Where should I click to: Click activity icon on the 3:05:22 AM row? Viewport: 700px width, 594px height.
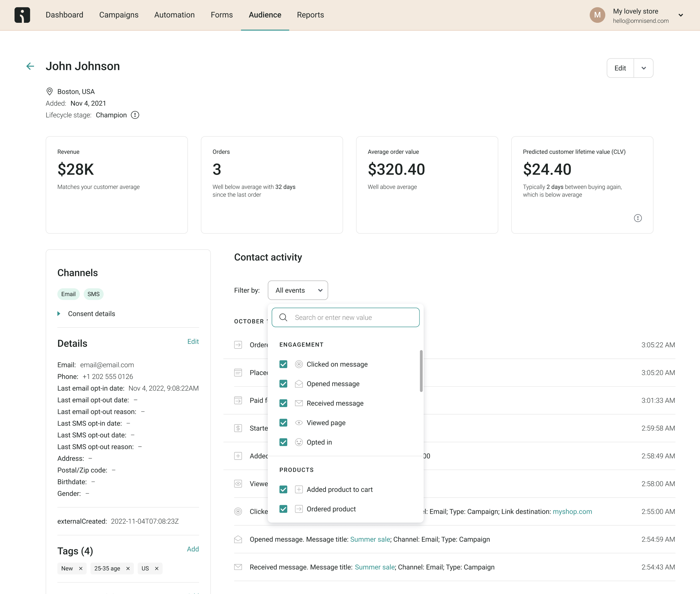pyautogui.click(x=238, y=345)
